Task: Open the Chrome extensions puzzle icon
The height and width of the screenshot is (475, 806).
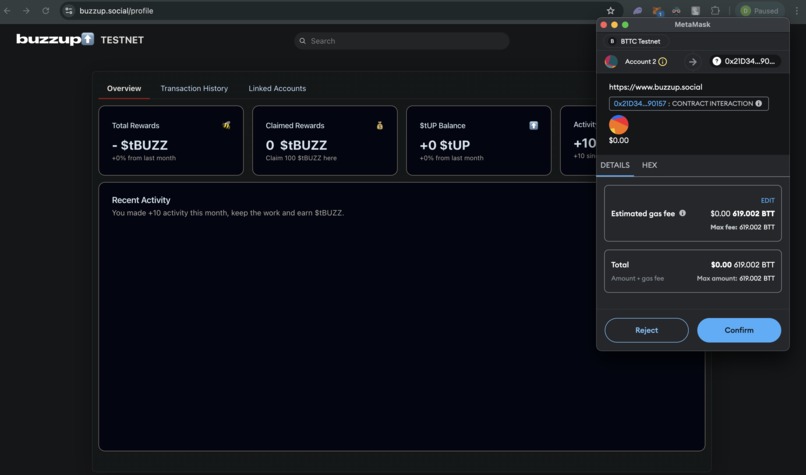Action: (715, 10)
